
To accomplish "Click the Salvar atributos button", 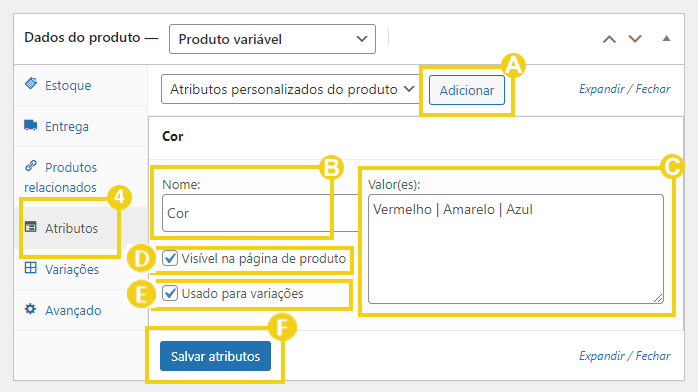I will (215, 356).
